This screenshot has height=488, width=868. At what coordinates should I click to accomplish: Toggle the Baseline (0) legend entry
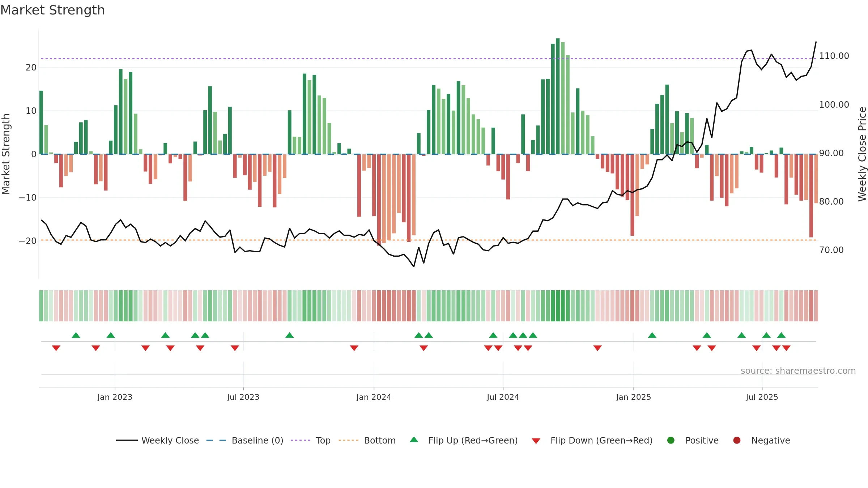click(x=244, y=440)
